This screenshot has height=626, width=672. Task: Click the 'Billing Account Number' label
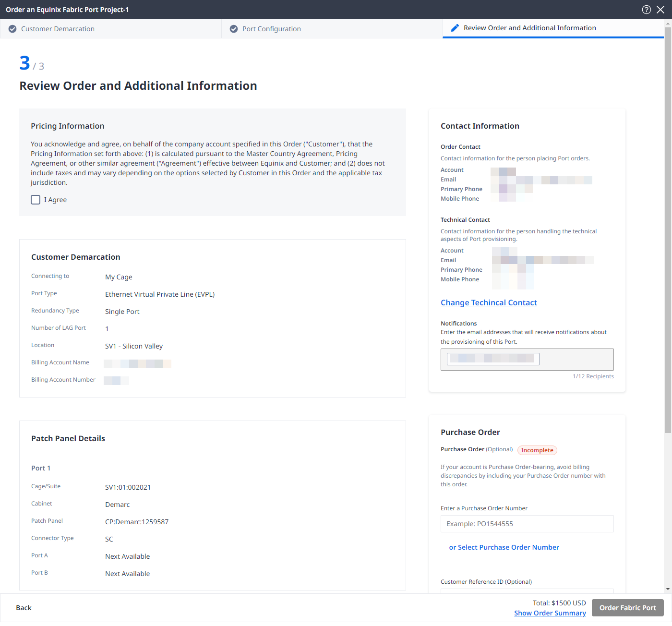point(63,380)
